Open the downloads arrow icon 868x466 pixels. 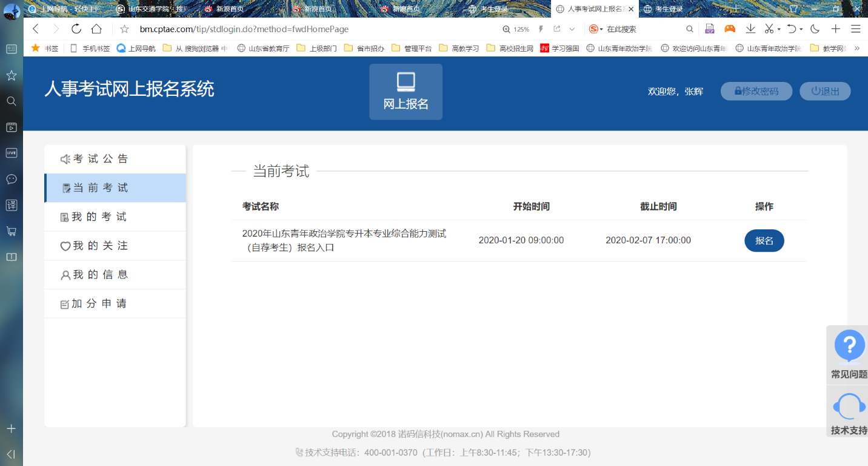pyautogui.click(x=750, y=29)
